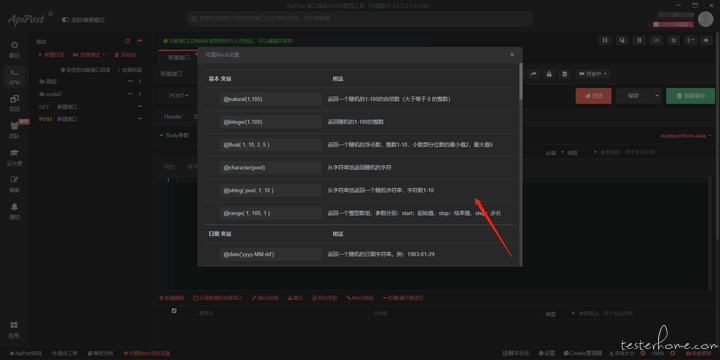The width and height of the screenshot is (720, 360).
Task: Click 美化/校验 beautify button
Action: [265, 298]
